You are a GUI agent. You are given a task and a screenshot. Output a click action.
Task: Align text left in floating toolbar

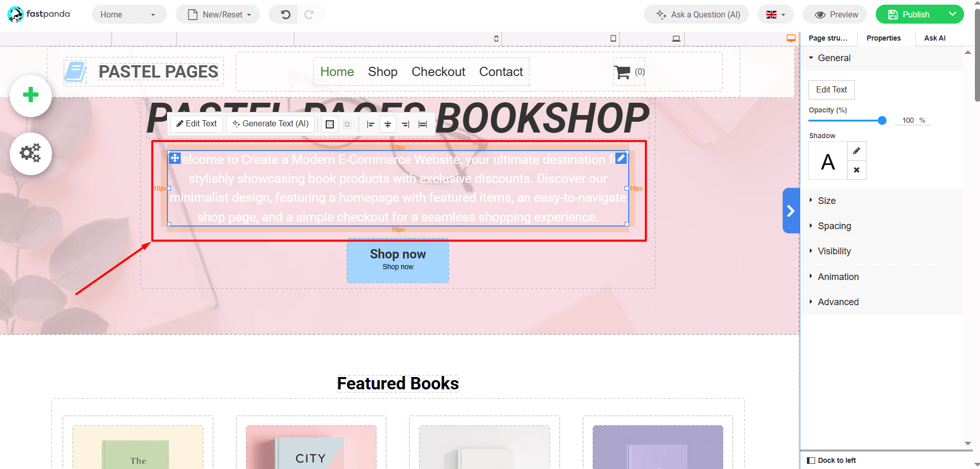point(370,124)
